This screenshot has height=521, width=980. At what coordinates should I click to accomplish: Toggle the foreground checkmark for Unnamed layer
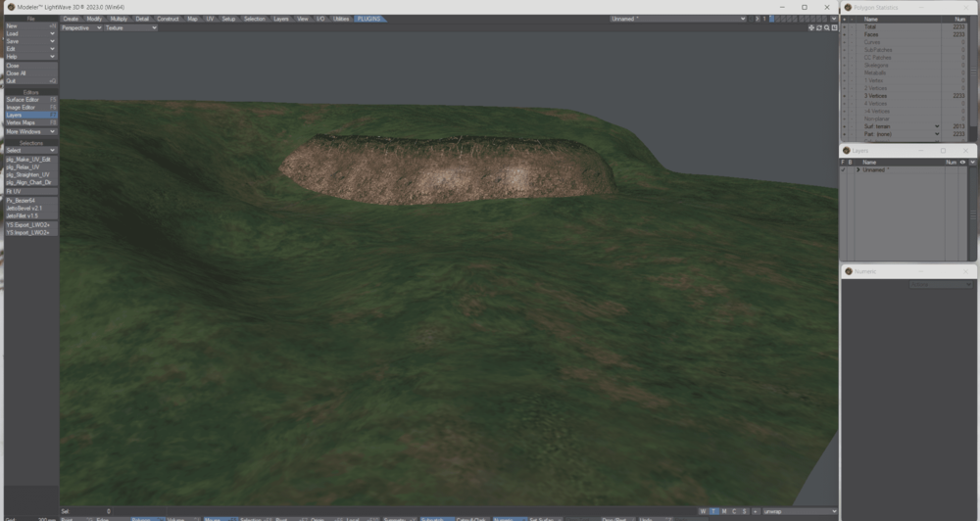(x=843, y=169)
